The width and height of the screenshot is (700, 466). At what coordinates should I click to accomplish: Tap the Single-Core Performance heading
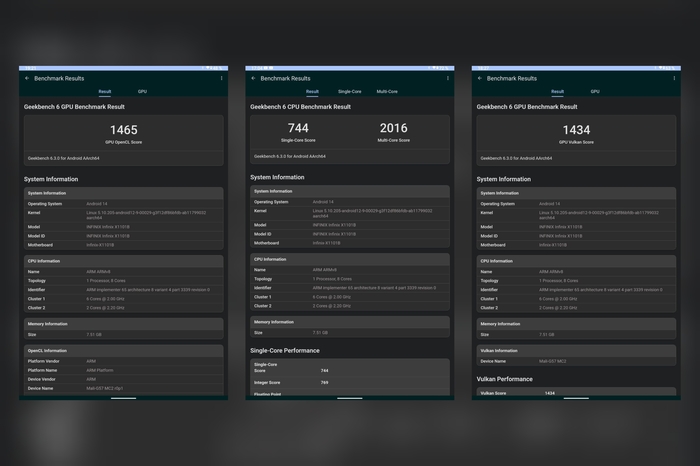click(x=285, y=351)
